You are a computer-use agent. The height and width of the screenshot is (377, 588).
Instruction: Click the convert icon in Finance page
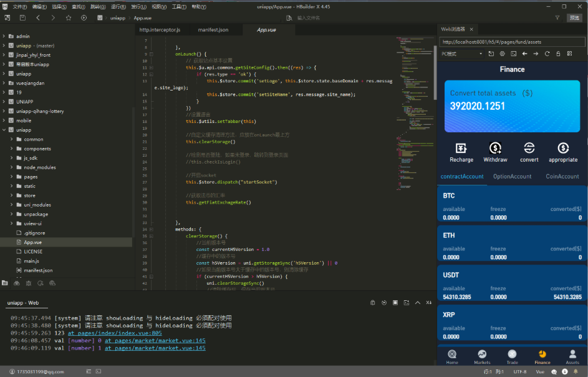point(529,149)
